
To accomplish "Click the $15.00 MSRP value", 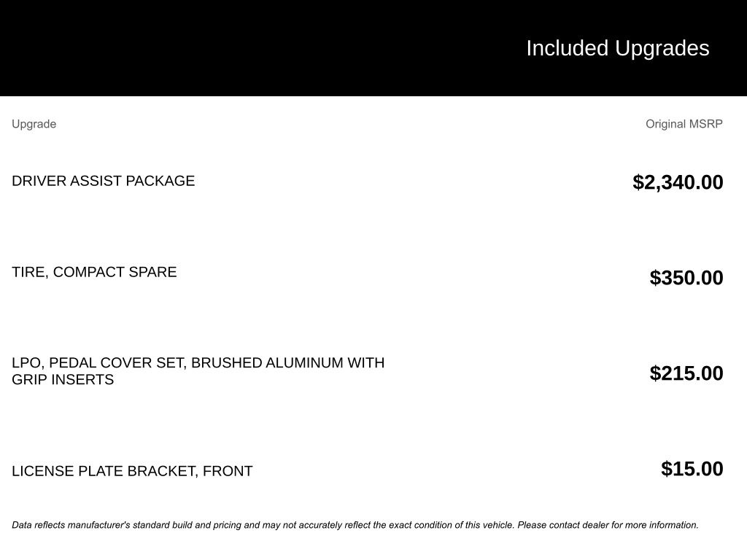I will click(x=692, y=469).
